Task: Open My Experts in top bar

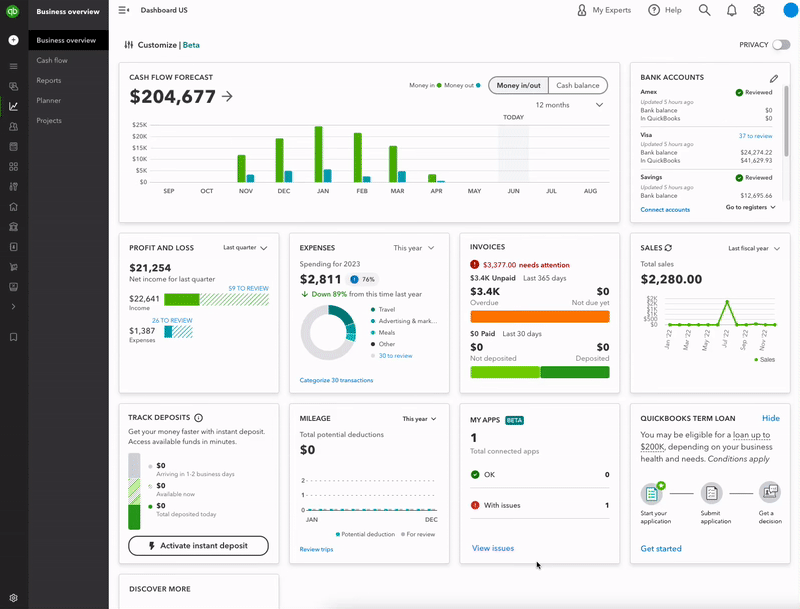Action: click(x=604, y=10)
